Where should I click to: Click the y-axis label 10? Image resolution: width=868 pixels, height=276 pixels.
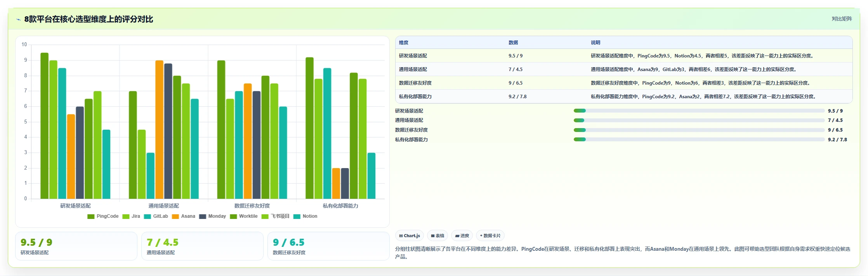(x=24, y=45)
